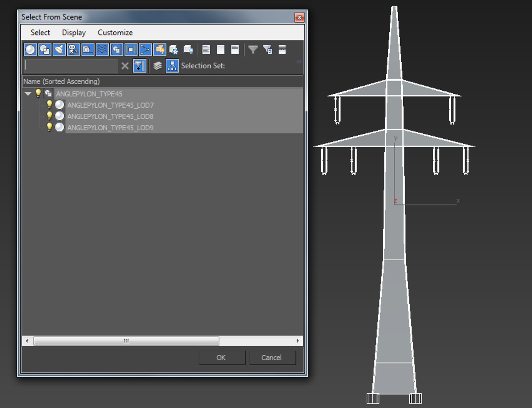This screenshot has width=532, height=408.
Task: Click the Display Frozen Objects snowflake icon
Action: click(174, 49)
